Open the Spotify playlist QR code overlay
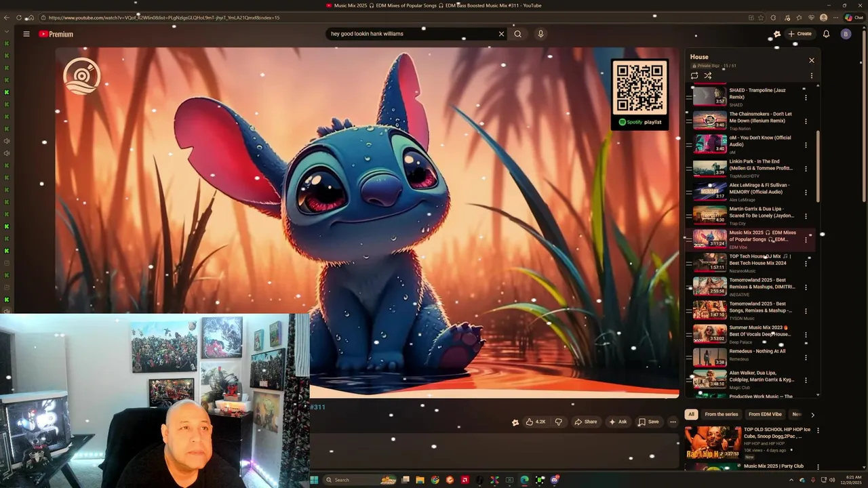Image resolution: width=868 pixels, height=488 pixels. tap(639, 94)
